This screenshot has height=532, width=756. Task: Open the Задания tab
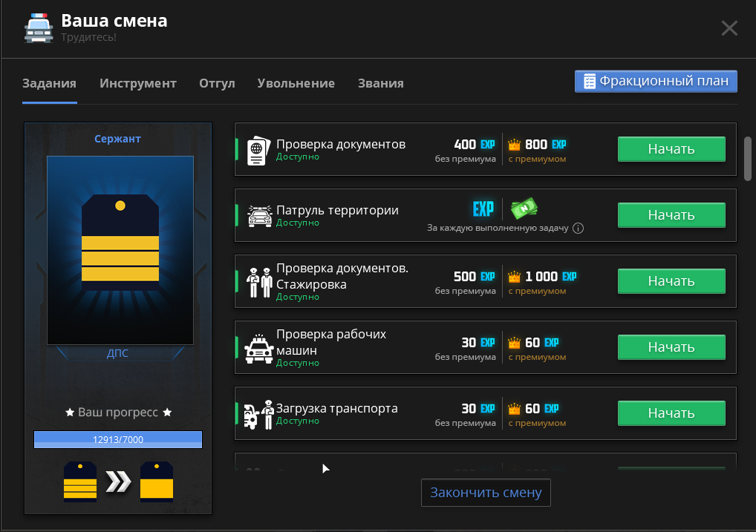tap(49, 83)
